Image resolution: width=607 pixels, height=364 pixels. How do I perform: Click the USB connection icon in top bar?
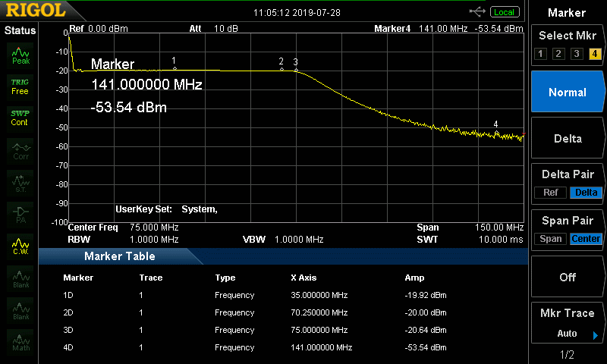tap(477, 11)
